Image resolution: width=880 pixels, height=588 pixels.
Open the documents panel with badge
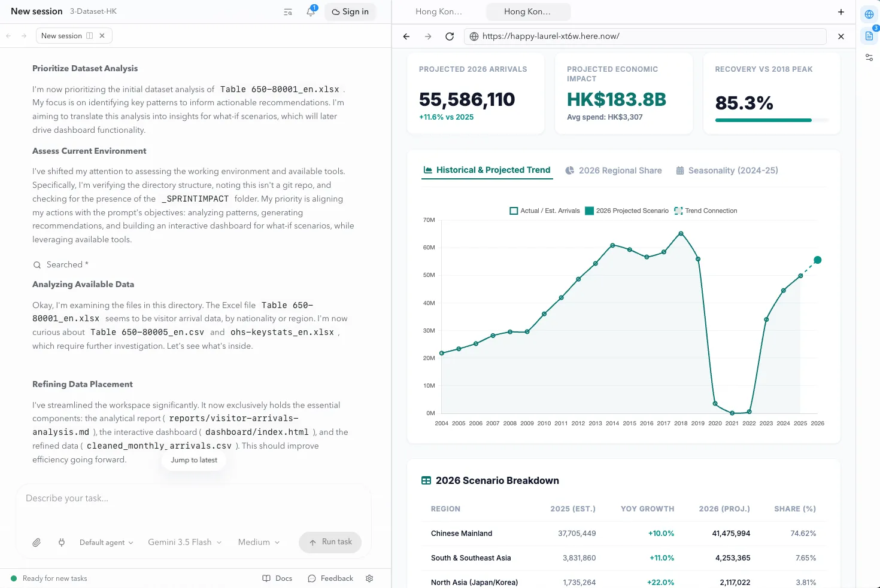(x=869, y=36)
